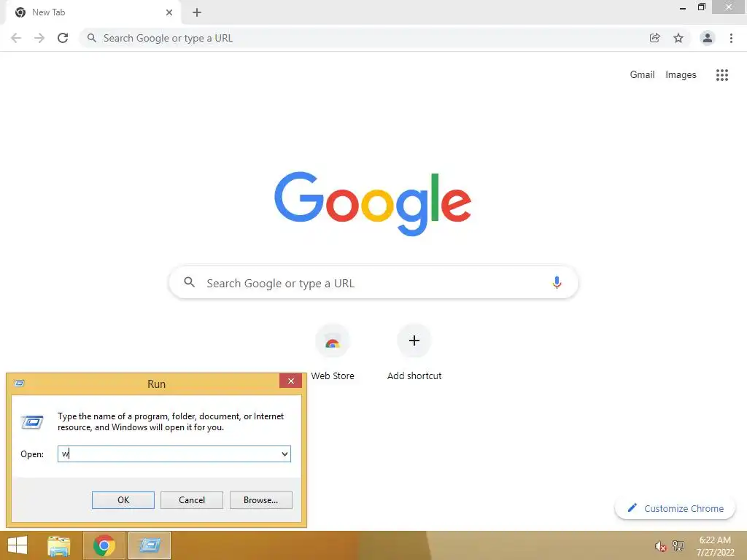
Task: Click the share page icon in address bar
Action: click(x=654, y=38)
